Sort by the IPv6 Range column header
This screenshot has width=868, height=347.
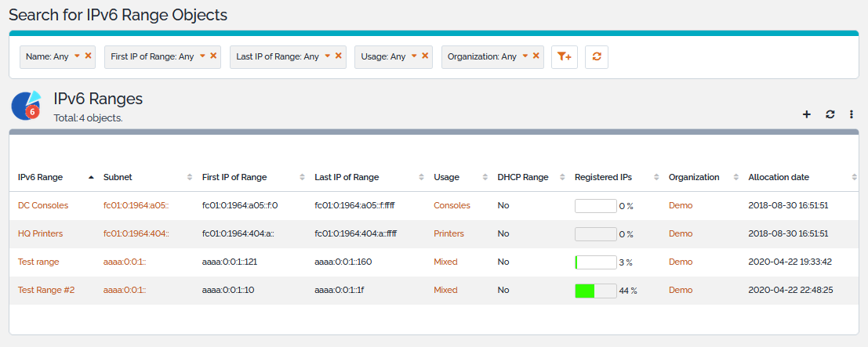pos(41,177)
